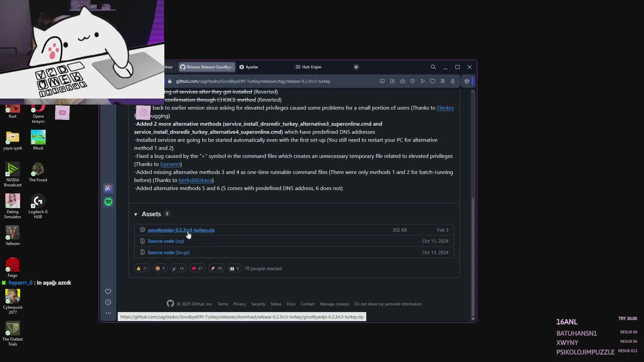The image size is (644, 362).
Task: Open berkyildizkaya user link
Action: pos(195,180)
